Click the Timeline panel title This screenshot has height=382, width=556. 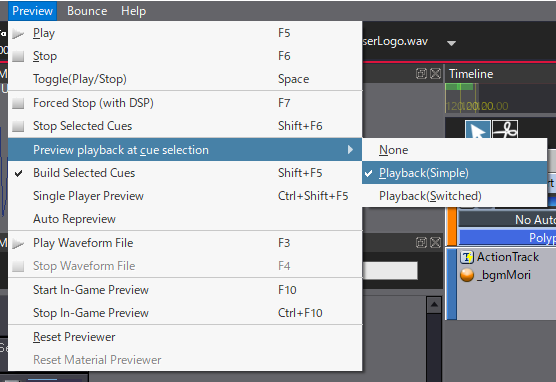(471, 74)
